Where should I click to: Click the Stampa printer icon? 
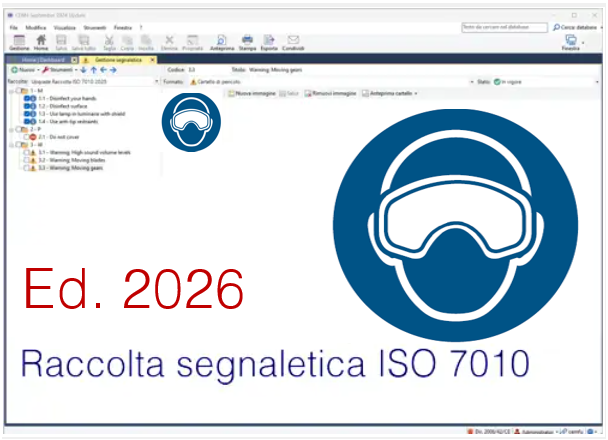point(247,41)
